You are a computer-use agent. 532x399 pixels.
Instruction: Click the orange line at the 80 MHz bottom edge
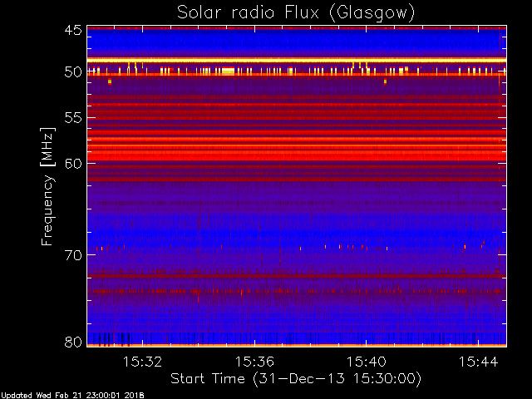coord(297,346)
